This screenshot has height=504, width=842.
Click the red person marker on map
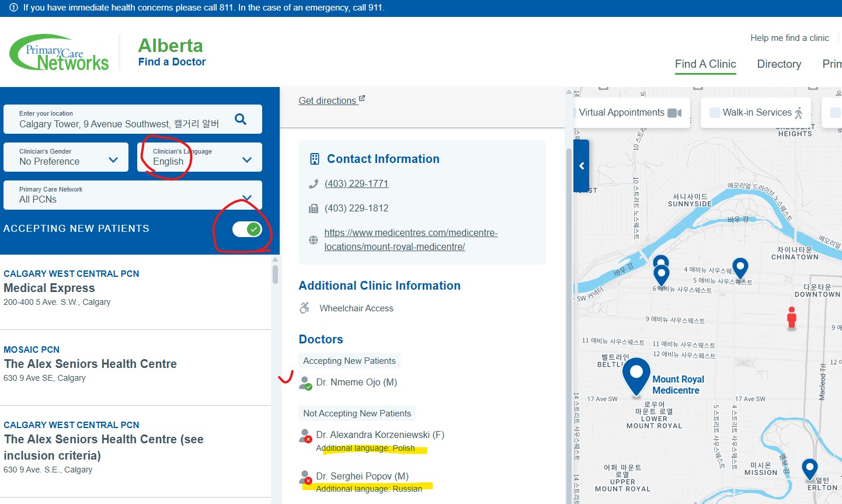(x=791, y=317)
